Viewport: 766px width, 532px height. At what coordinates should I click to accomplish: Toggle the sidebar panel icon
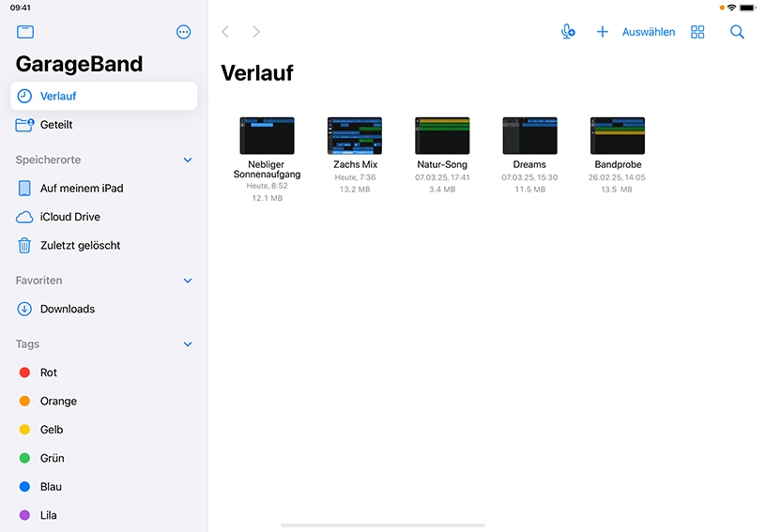pyautogui.click(x=25, y=32)
